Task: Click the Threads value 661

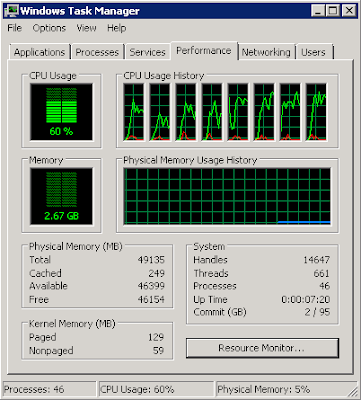Action: pyautogui.click(x=322, y=273)
